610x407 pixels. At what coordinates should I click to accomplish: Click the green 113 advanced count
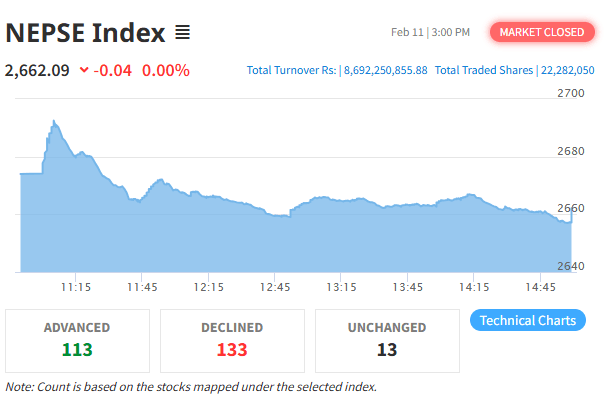77,349
